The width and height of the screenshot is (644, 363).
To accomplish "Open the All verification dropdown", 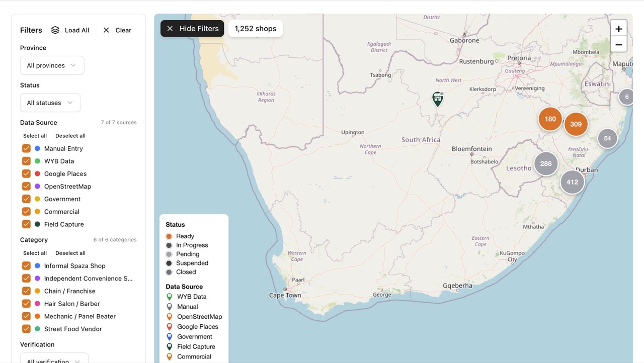I will [x=54, y=358].
